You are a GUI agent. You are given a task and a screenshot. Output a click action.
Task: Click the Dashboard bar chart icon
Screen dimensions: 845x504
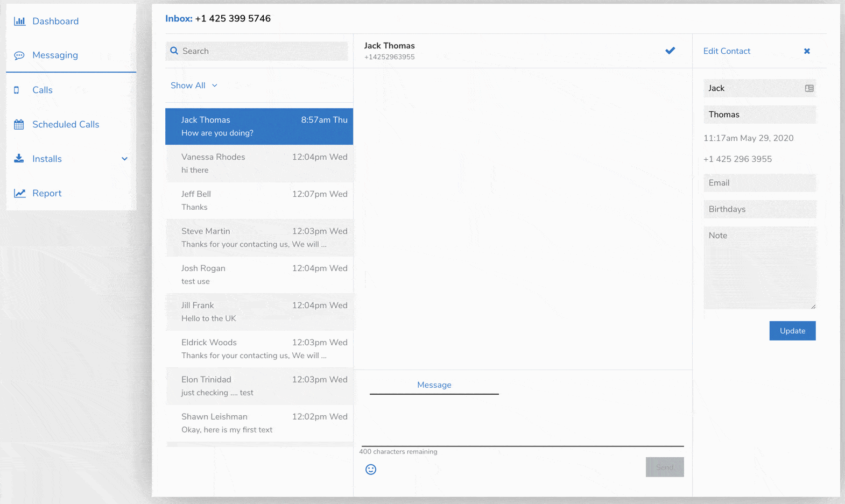click(19, 22)
